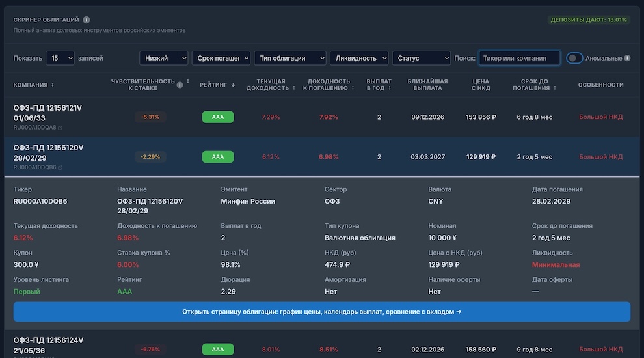Screen dimensions: 644x358
Task: Click the AAA badge in the 21/05/36 row
Action: [x=218, y=350]
